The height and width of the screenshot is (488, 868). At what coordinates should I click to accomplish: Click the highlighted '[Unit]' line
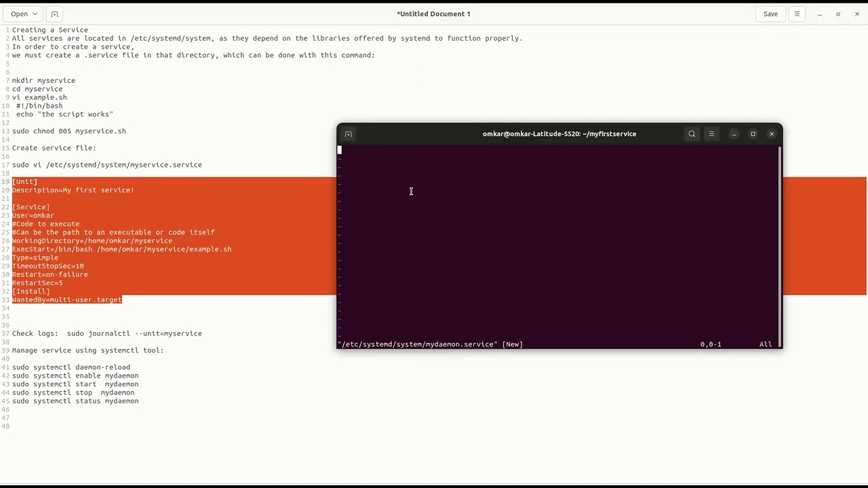pyautogui.click(x=24, y=182)
